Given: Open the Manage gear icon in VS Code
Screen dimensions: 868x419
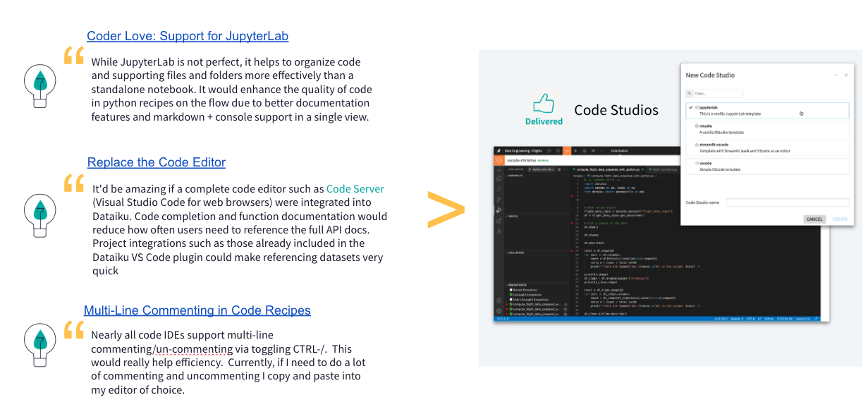Looking at the screenshot, I should coord(499,311).
